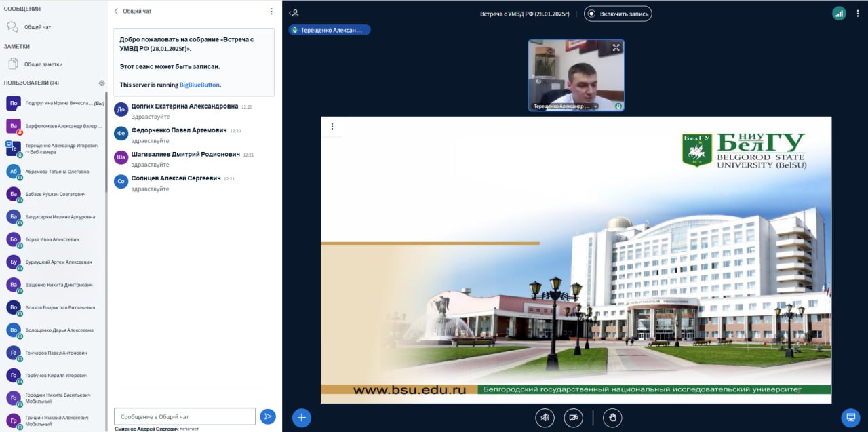The width and height of the screenshot is (868, 432).
Task: Click Солнцев Алексей avatar in chat
Action: (121, 181)
